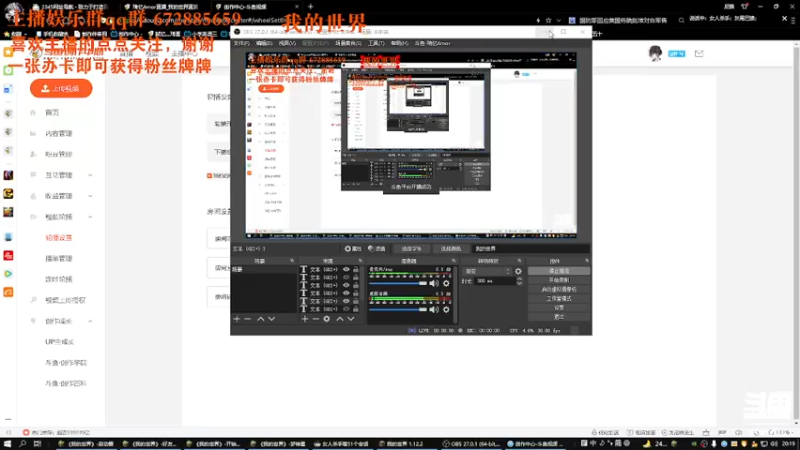The image size is (800, 450).
Task: Move scene up in the OBS scenes panel
Action: (x=261, y=319)
